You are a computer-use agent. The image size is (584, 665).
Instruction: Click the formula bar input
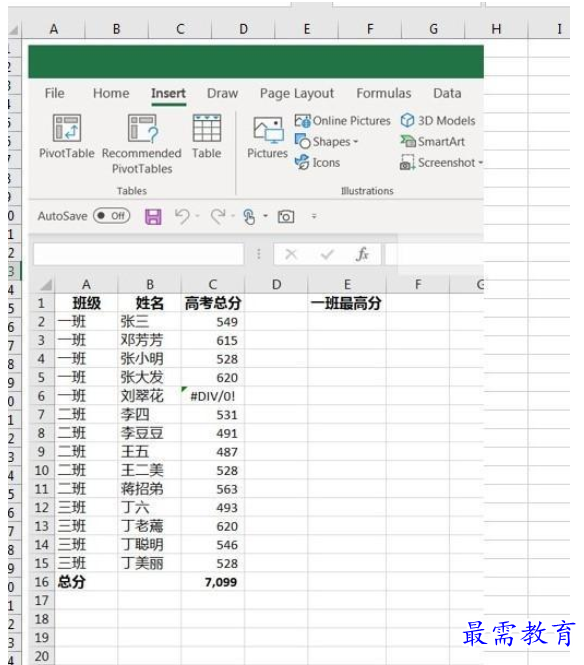click(x=434, y=254)
